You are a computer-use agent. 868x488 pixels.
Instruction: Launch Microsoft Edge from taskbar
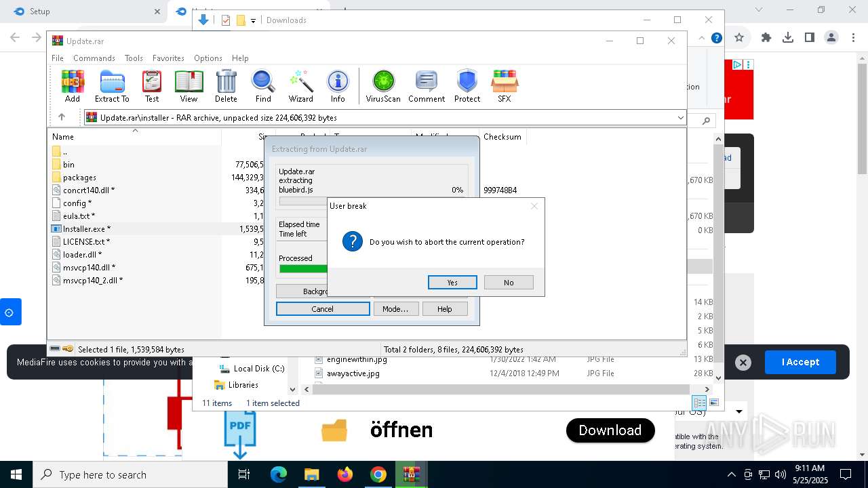(x=279, y=474)
